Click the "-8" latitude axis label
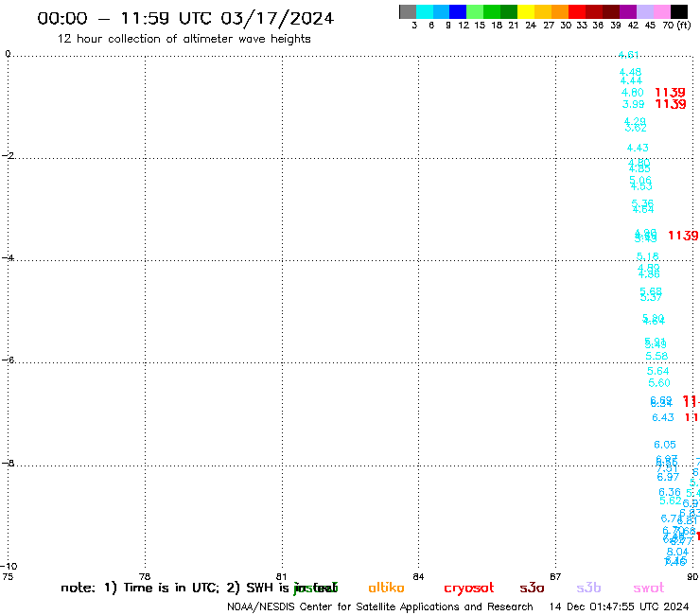 8,463
